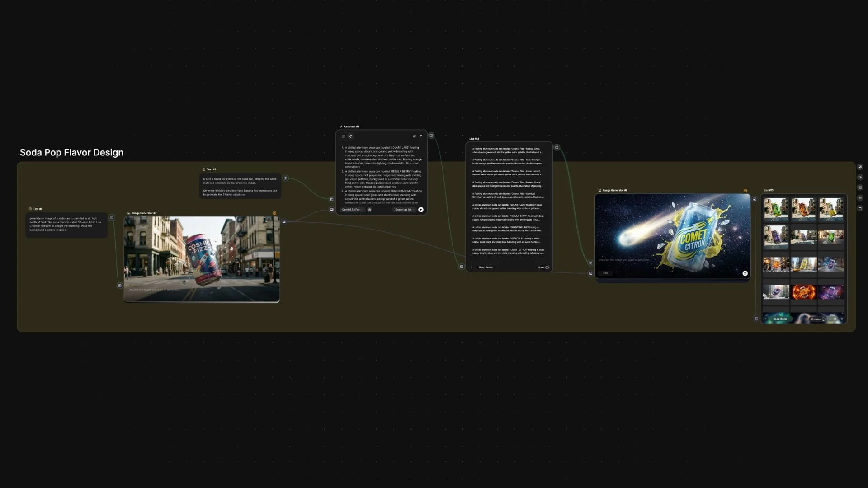Click the Assistant #6 settings gear icon
This screenshot has width=868, height=488.
[x=369, y=210]
